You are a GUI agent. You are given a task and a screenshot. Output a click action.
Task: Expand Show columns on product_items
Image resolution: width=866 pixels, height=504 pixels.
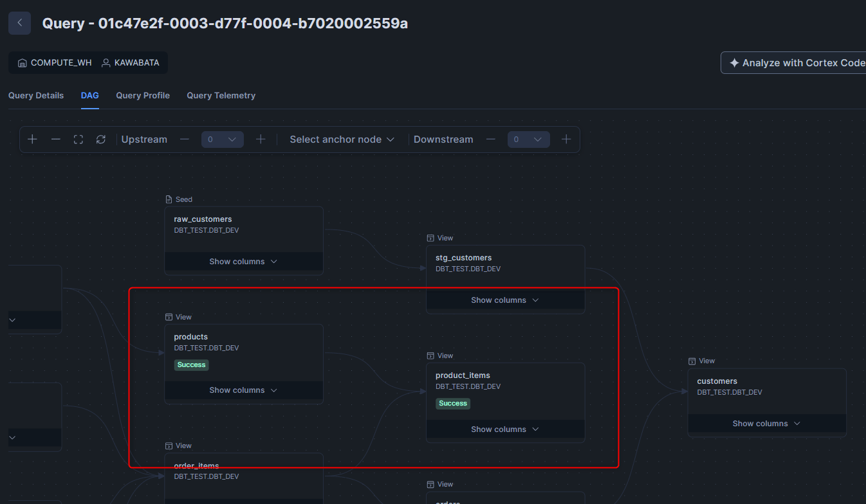pos(505,429)
